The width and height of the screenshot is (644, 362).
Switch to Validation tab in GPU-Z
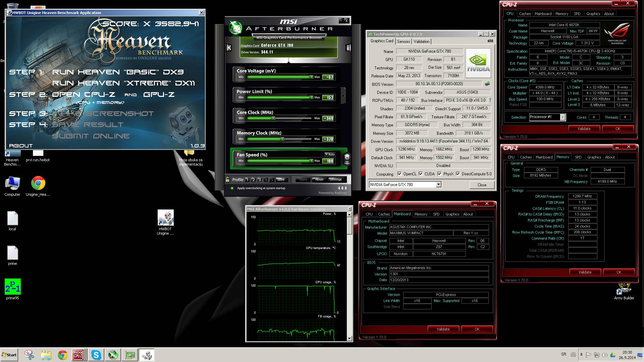pyautogui.click(x=421, y=41)
